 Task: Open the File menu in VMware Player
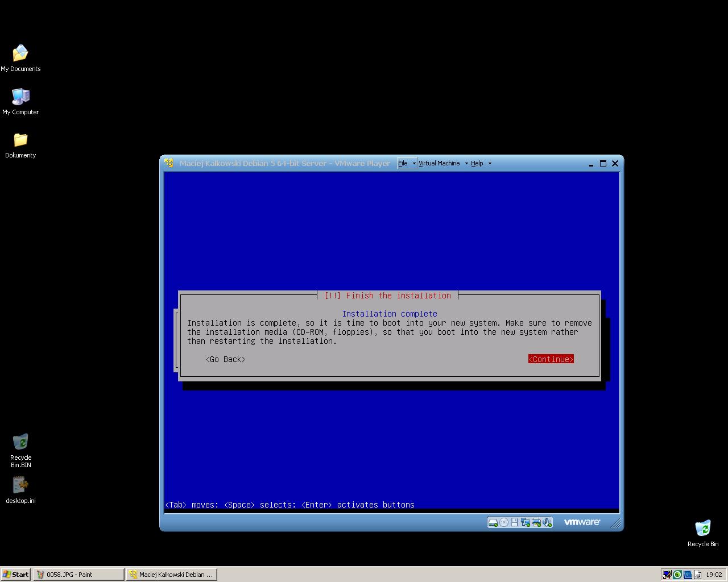tap(403, 163)
